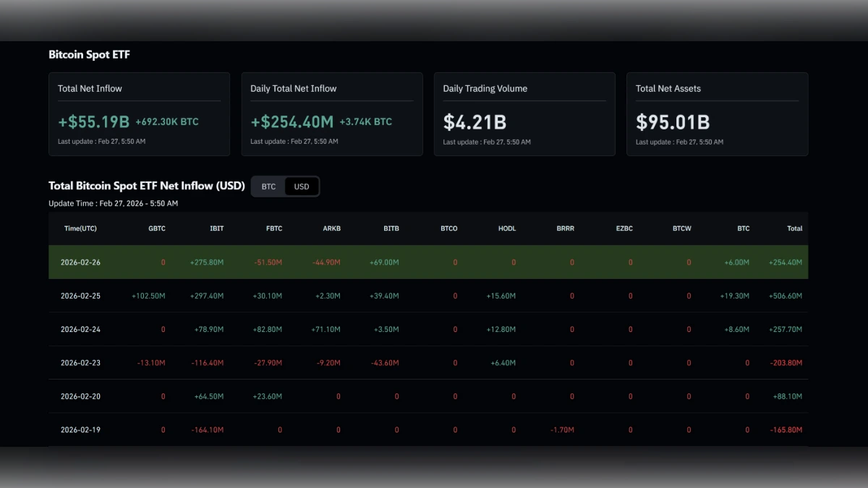Click the GBTC column header
Viewport: 868px width, 488px height.
[156, 228]
